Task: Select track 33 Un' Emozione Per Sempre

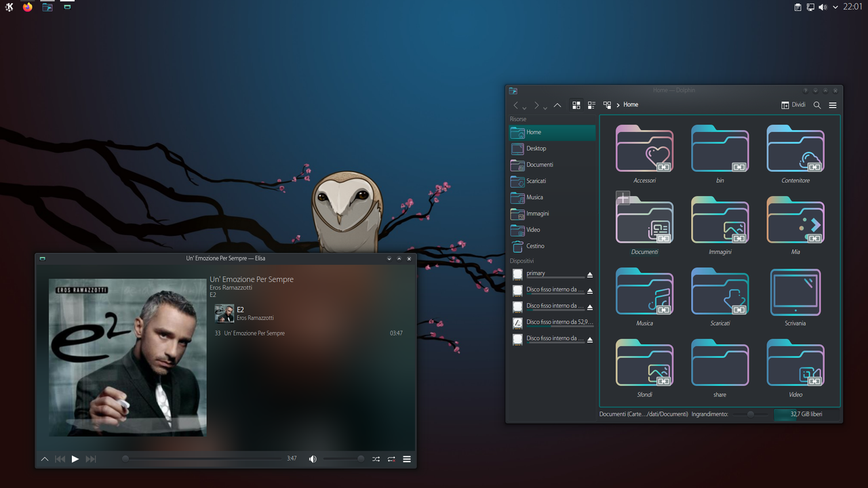Action: click(309, 333)
